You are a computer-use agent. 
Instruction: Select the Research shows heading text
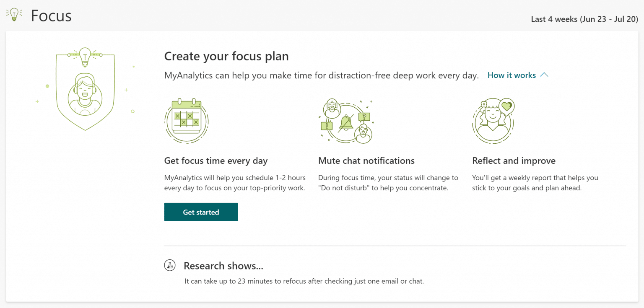(223, 266)
